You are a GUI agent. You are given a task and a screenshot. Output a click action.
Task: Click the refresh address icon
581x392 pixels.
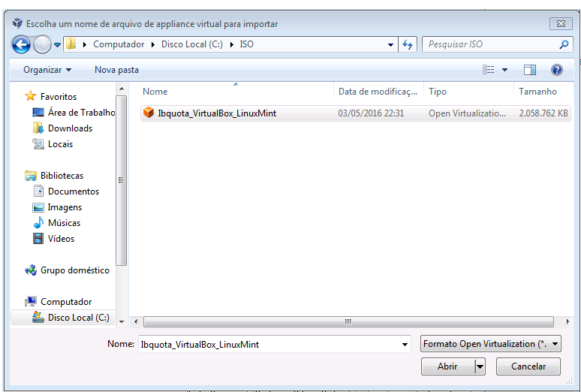(x=408, y=44)
